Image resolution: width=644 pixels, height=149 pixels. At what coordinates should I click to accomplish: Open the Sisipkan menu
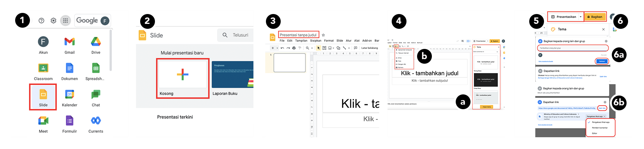click(x=316, y=41)
